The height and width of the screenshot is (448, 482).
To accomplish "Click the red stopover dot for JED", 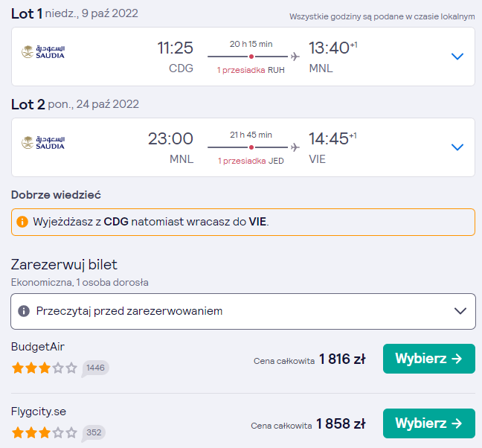I will (251, 147).
